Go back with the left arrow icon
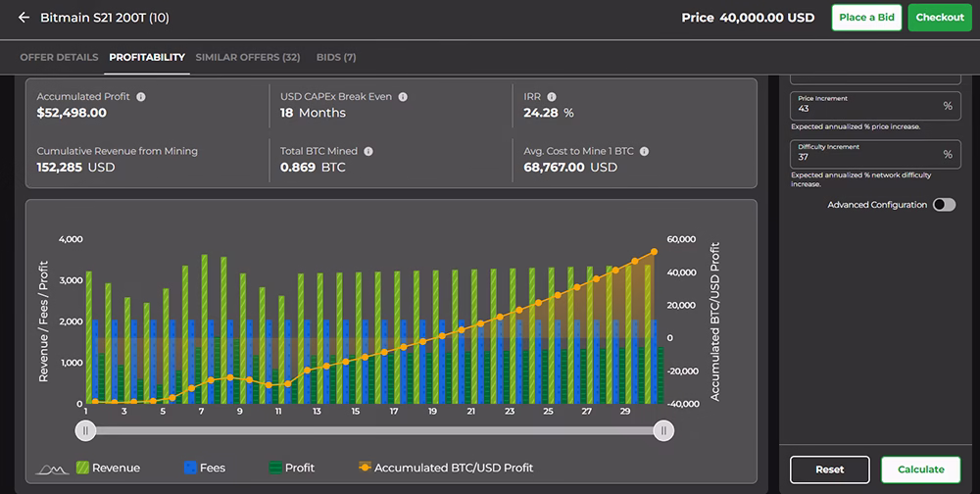 coord(24,18)
